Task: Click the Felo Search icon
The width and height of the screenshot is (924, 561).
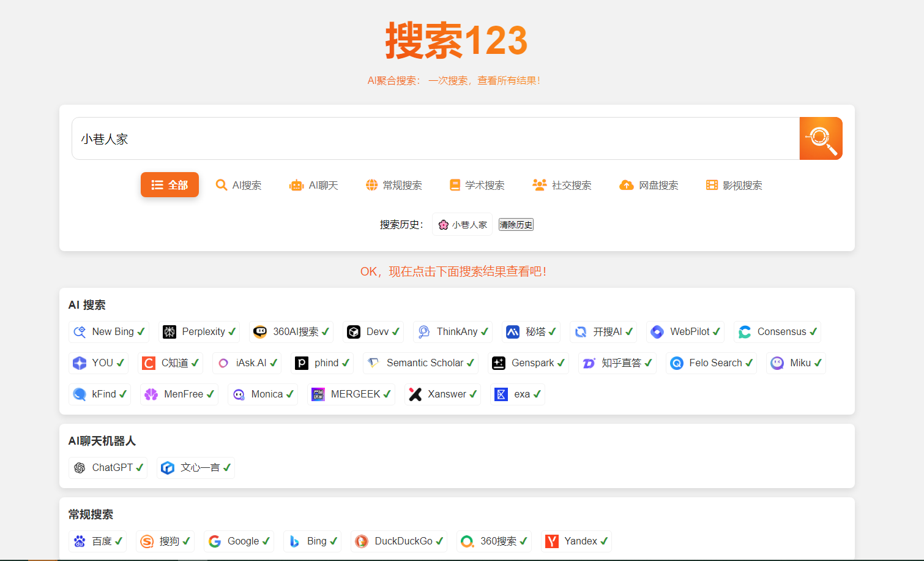Action: [677, 363]
